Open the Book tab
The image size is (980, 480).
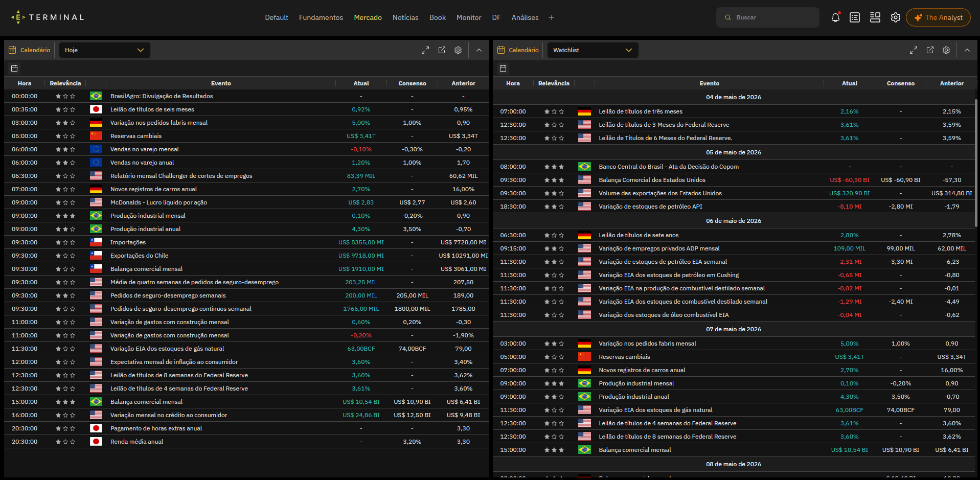[438, 17]
